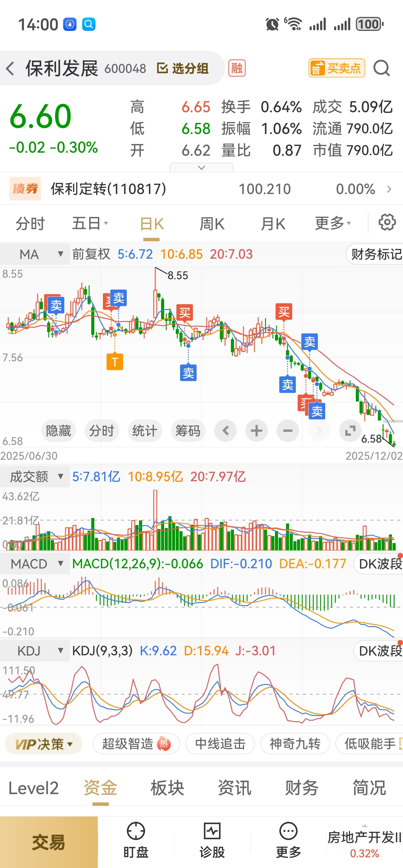
Task: Open the 简况 tab
Action: (369, 788)
